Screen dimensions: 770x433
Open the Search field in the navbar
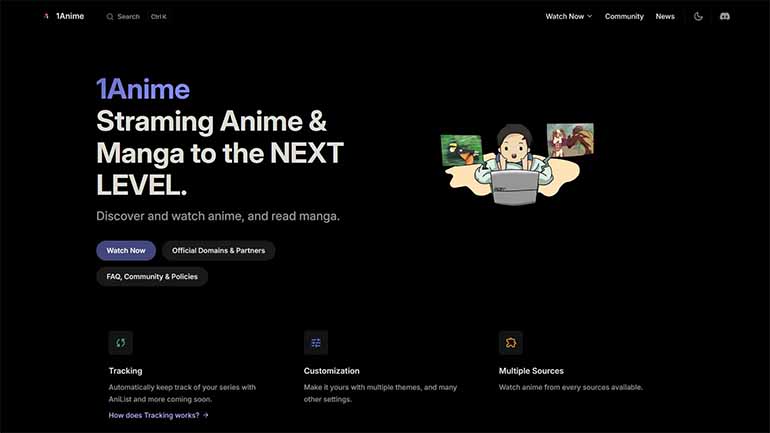click(x=137, y=16)
